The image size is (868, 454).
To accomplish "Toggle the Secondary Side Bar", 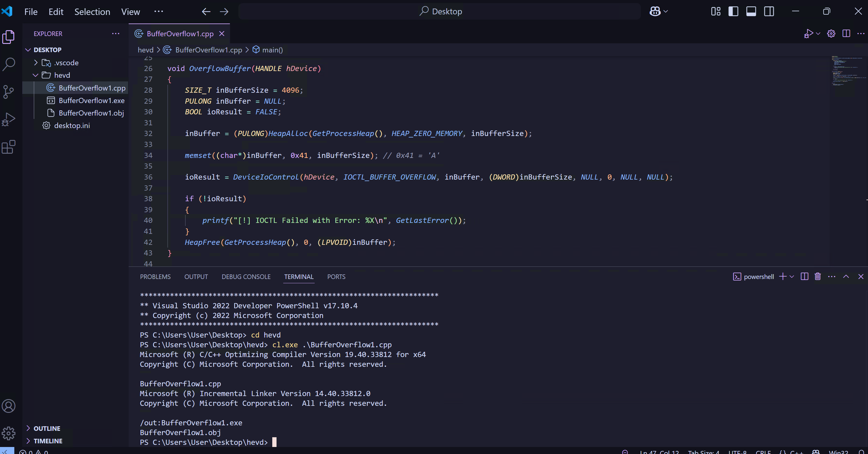I will 769,12.
